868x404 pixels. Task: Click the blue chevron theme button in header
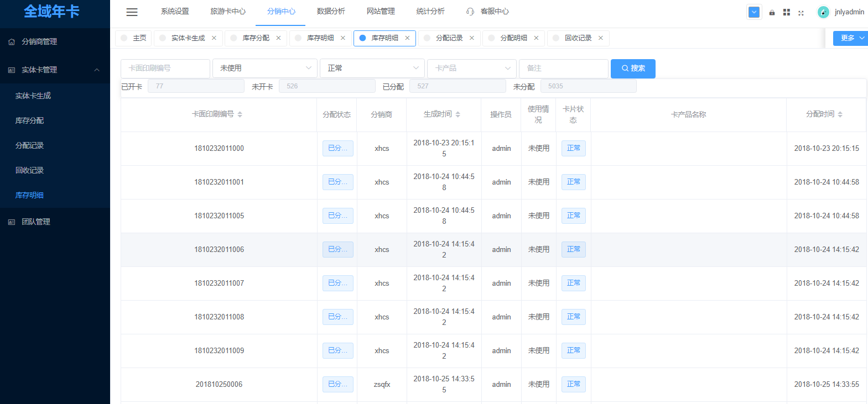coord(753,12)
